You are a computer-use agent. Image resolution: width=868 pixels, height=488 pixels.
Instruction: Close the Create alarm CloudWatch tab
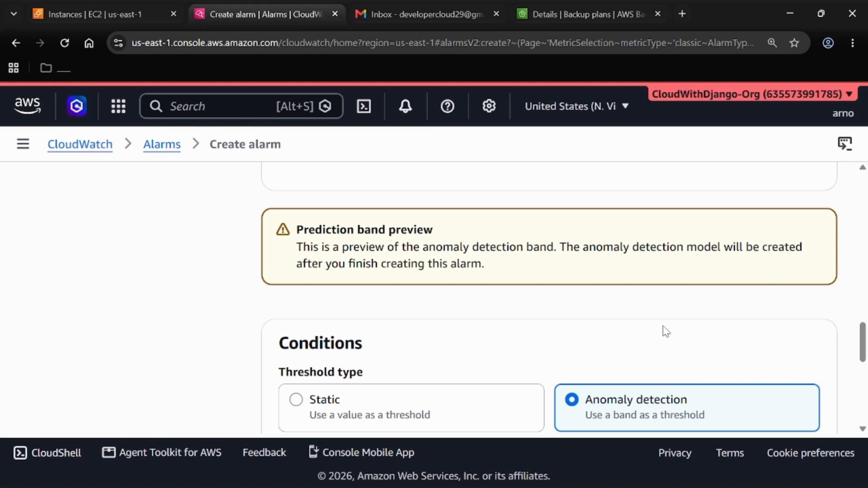(x=335, y=14)
